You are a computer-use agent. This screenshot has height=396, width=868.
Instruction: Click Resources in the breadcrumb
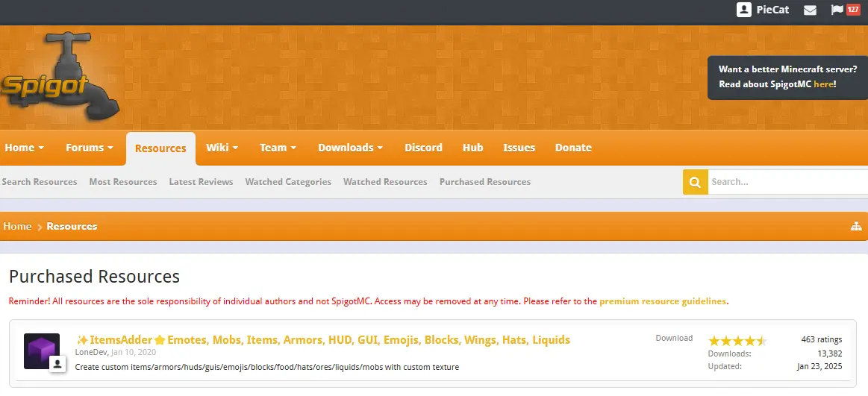[x=72, y=226]
